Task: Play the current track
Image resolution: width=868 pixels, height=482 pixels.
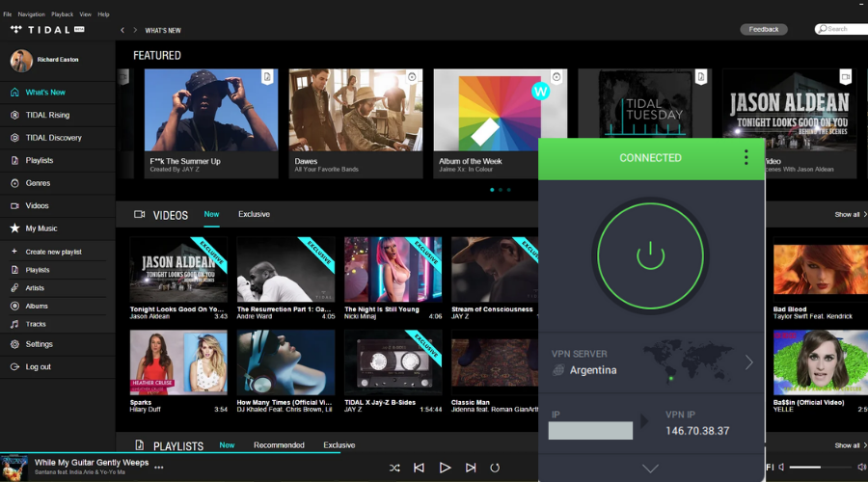Action: pyautogui.click(x=445, y=469)
